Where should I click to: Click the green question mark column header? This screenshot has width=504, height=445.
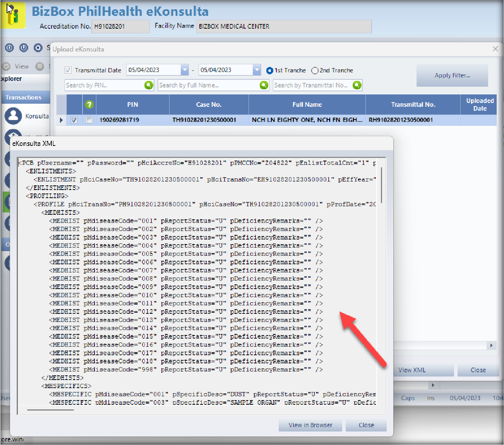[x=89, y=104]
